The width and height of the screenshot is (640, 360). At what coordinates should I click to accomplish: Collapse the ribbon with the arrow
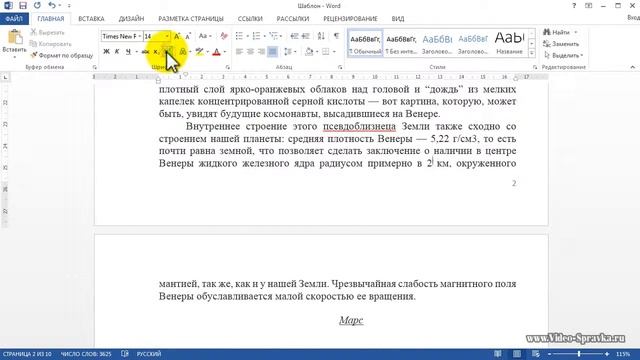pos(633,67)
